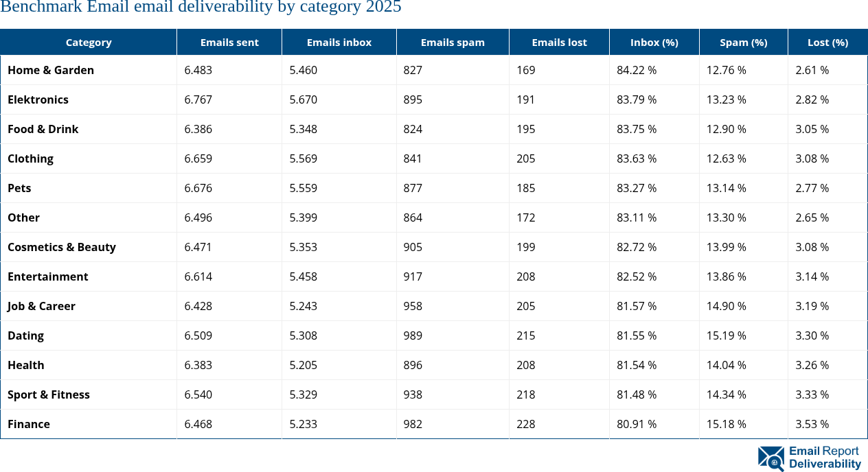This screenshot has height=472, width=868.
Task: Click the Benchmark Email deliverability title
Action: coord(201,8)
